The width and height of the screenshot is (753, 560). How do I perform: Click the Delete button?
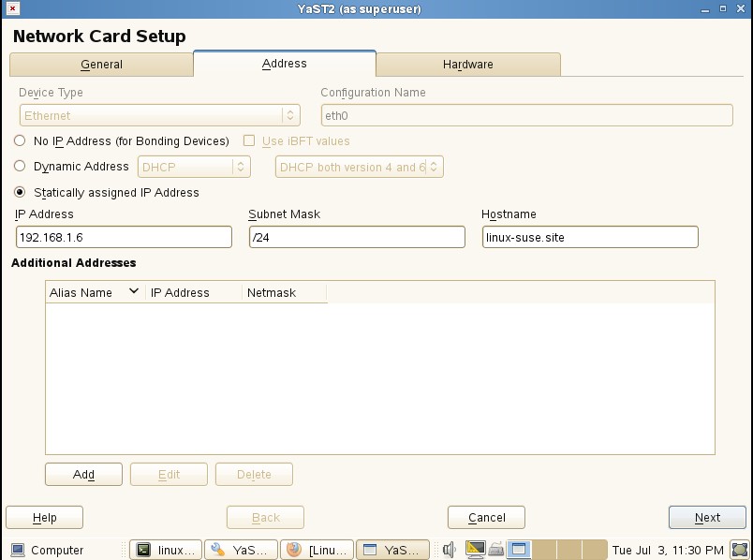tap(254, 475)
